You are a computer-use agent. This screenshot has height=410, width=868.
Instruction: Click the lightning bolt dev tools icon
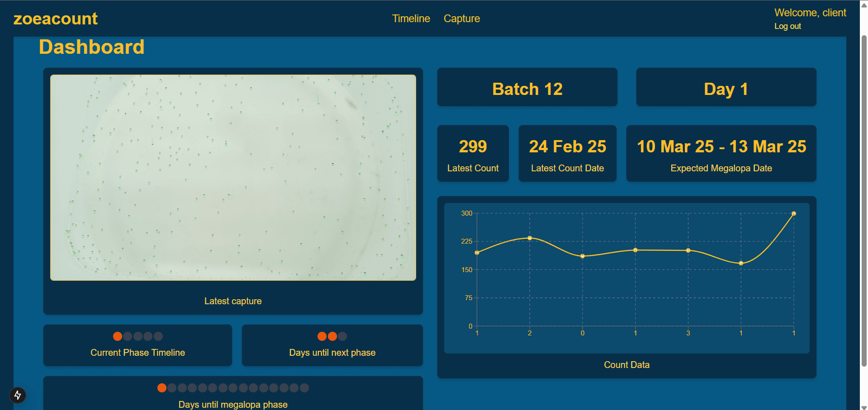click(18, 395)
